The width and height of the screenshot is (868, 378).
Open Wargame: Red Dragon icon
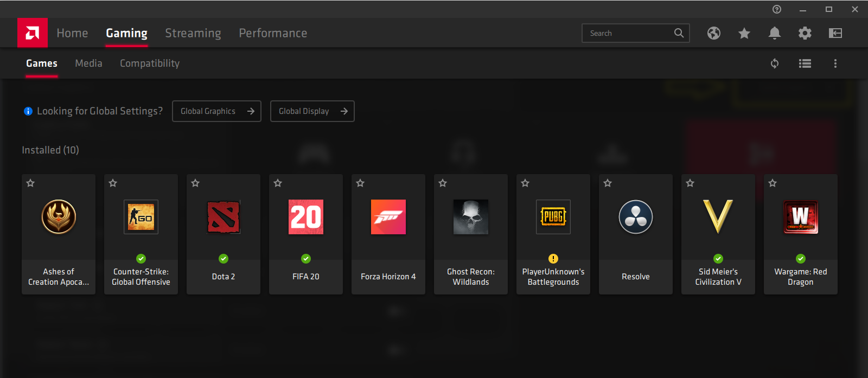coord(801,217)
